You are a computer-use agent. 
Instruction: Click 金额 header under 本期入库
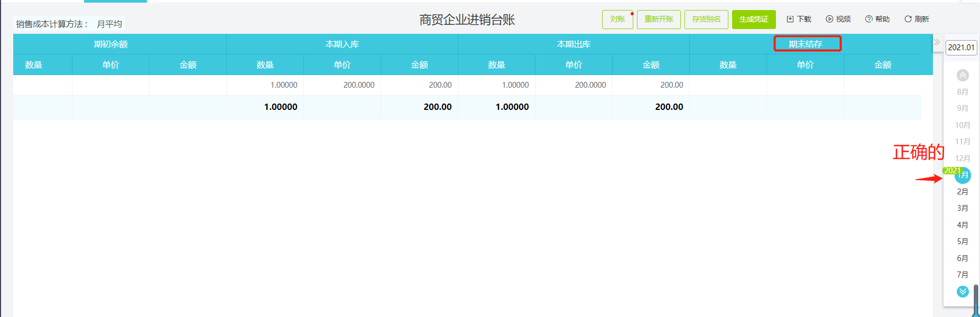[419, 64]
